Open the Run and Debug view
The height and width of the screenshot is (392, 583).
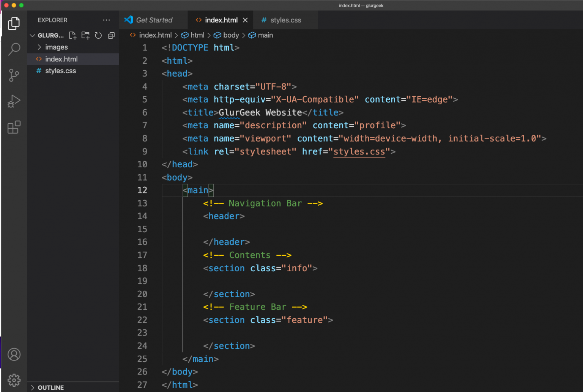[x=14, y=101]
